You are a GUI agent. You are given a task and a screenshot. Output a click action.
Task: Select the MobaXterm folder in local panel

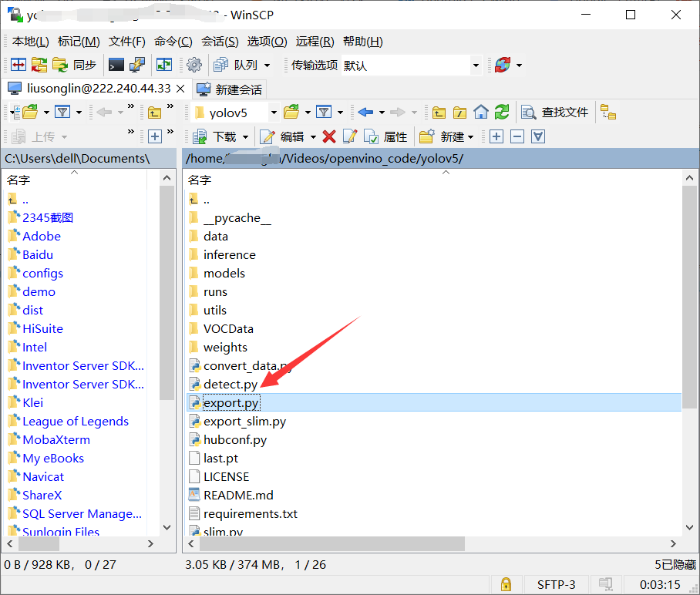(x=56, y=440)
